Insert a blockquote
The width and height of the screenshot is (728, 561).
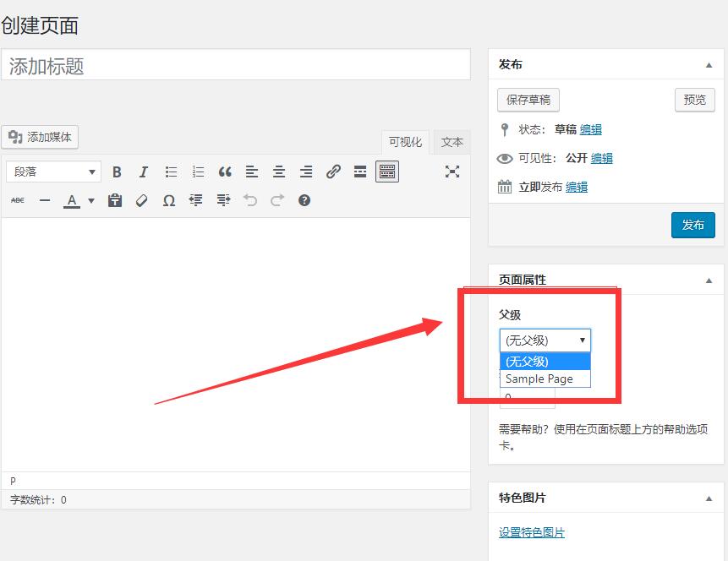pos(225,172)
